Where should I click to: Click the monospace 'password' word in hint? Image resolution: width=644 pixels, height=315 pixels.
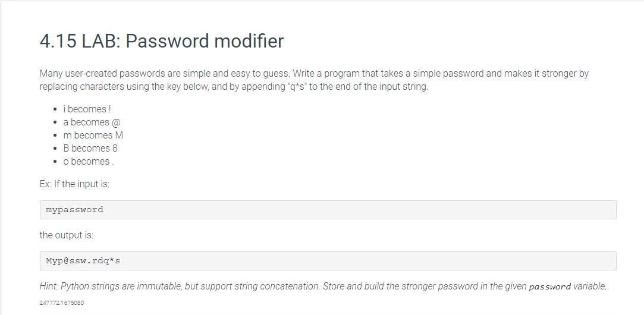(550, 286)
